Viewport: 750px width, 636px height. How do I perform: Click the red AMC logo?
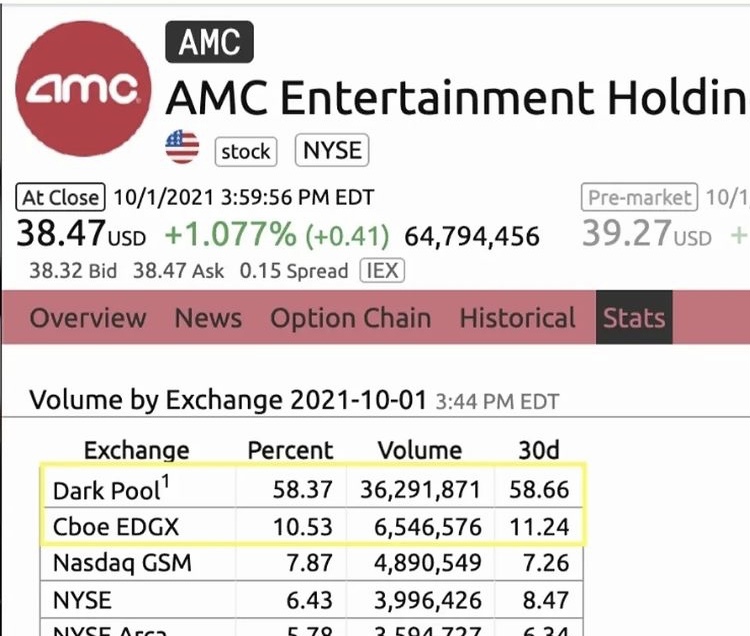(84, 89)
